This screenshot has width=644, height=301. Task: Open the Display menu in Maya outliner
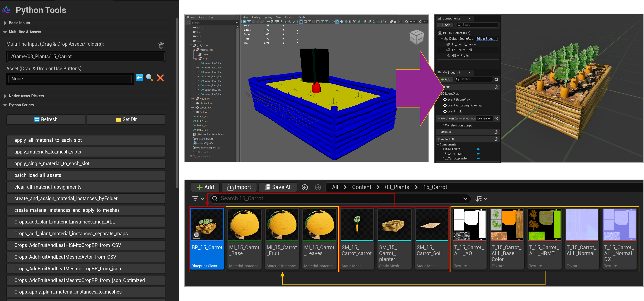[191, 17]
